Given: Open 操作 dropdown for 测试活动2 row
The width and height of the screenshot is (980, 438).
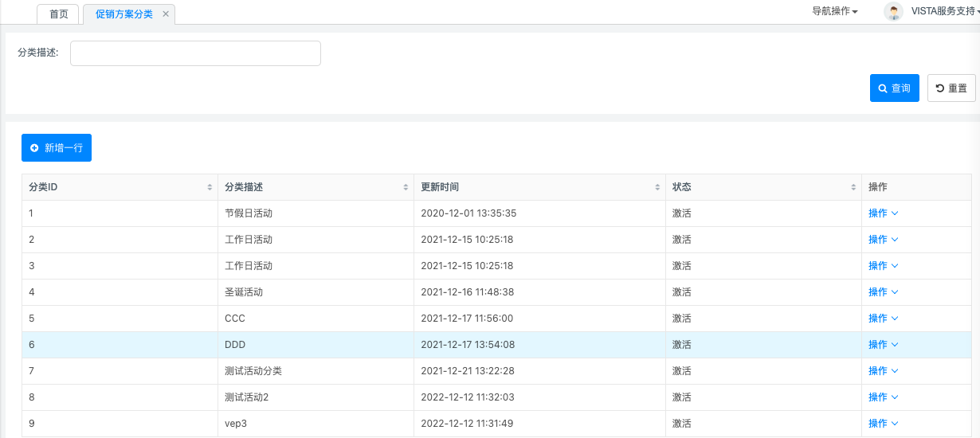Looking at the screenshot, I should click(x=884, y=397).
